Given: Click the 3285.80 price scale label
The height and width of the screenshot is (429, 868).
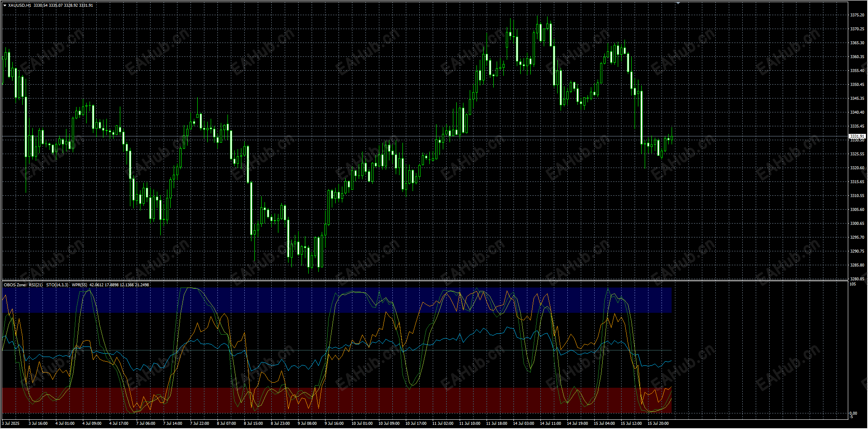Looking at the screenshot, I should pyautogui.click(x=857, y=265).
